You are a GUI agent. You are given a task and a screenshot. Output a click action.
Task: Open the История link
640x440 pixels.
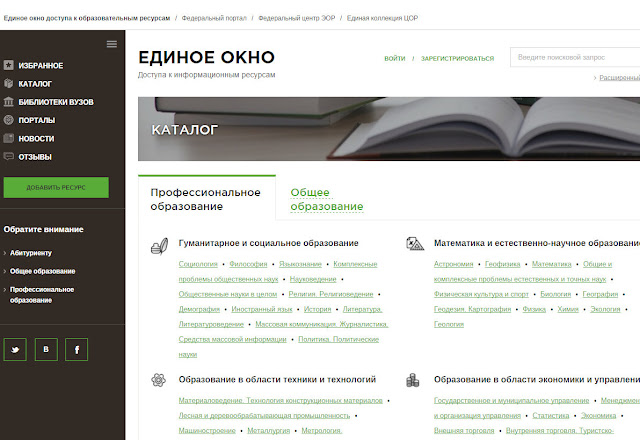(318, 309)
